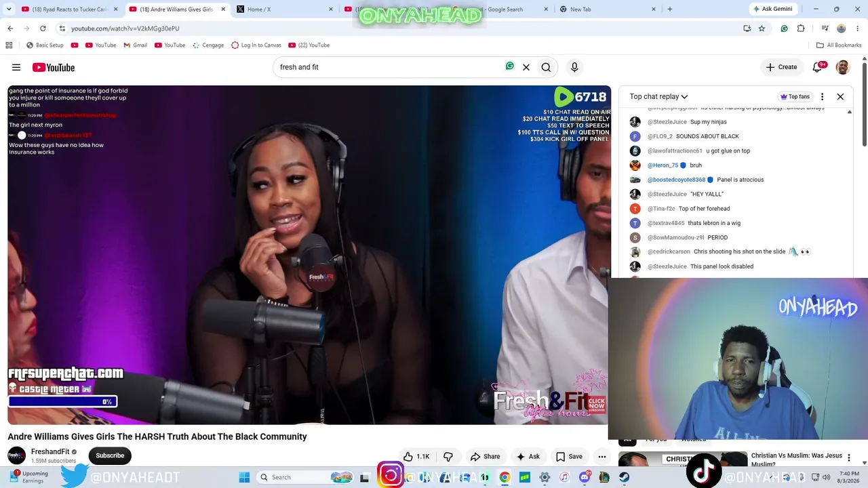Submit search with the magnifier icon
Screen dimensions: 868x488
(546, 67)
